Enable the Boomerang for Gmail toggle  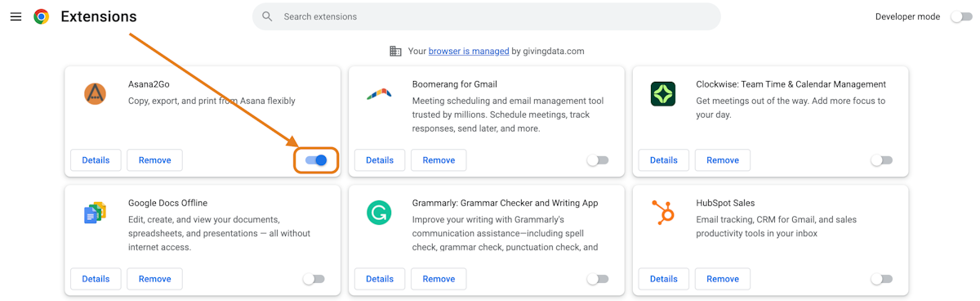(598, 160)
